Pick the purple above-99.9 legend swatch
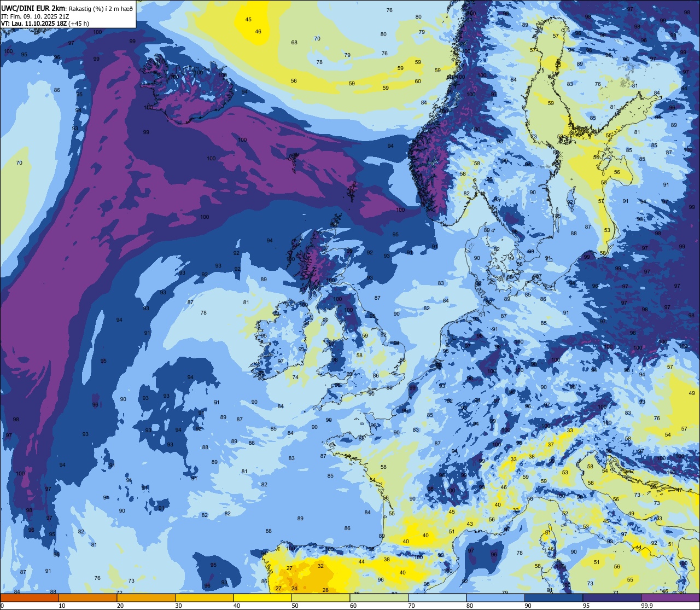The height and width of the screenshot is (610, 700). pyautogui.click(x=670, y=597)
